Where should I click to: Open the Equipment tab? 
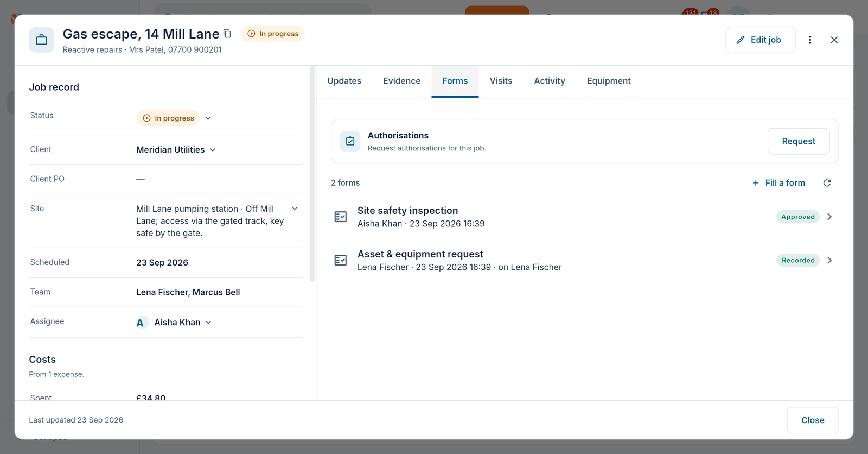click(x=609, y=81)
